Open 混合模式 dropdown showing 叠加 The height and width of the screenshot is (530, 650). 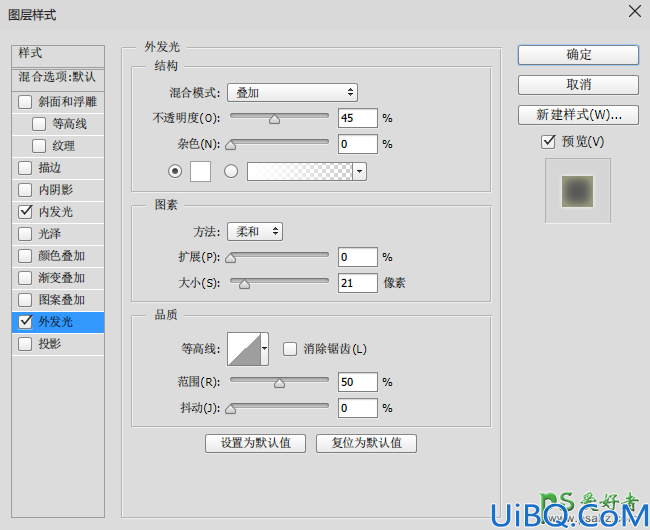coord(292,92)
